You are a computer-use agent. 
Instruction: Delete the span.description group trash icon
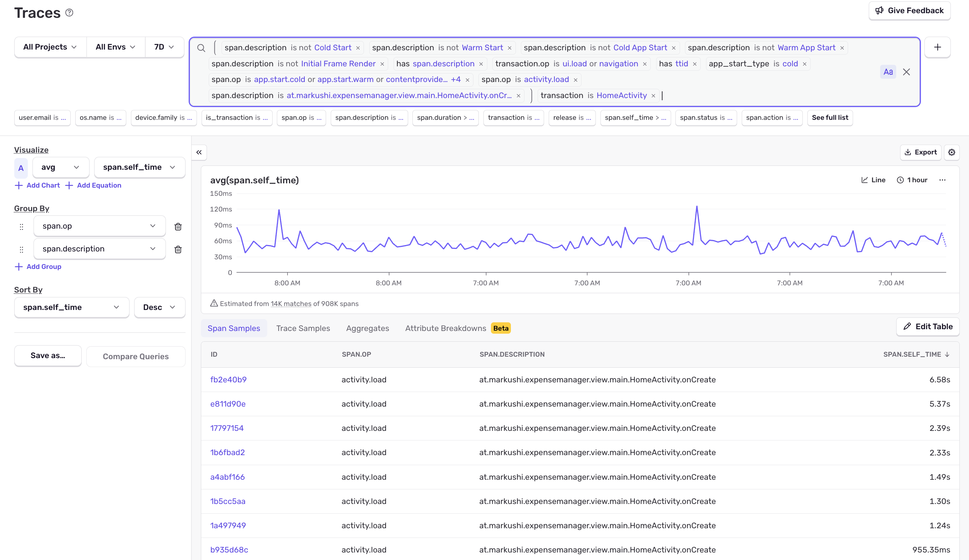(178, 249)
